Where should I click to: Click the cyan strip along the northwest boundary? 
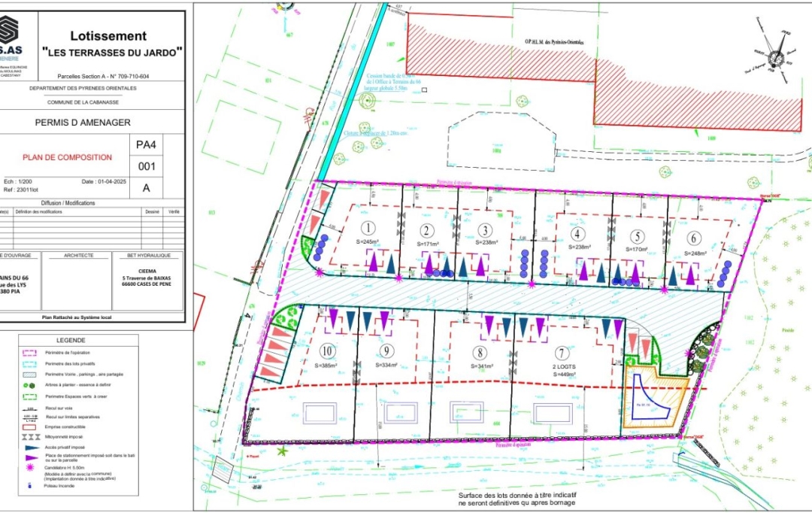pyautogui.click(x=352, y=92)
